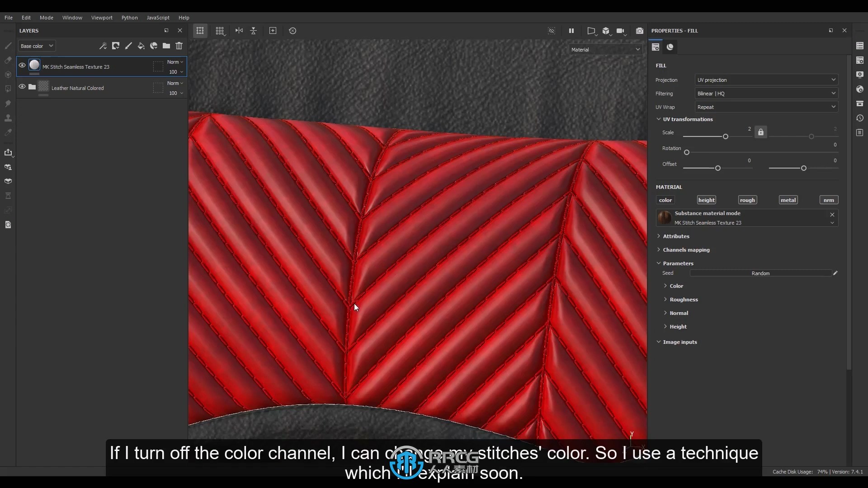The image size is (868, 488).
Task: Open the Log panel clipboard icon
Action: pos(860,132)
